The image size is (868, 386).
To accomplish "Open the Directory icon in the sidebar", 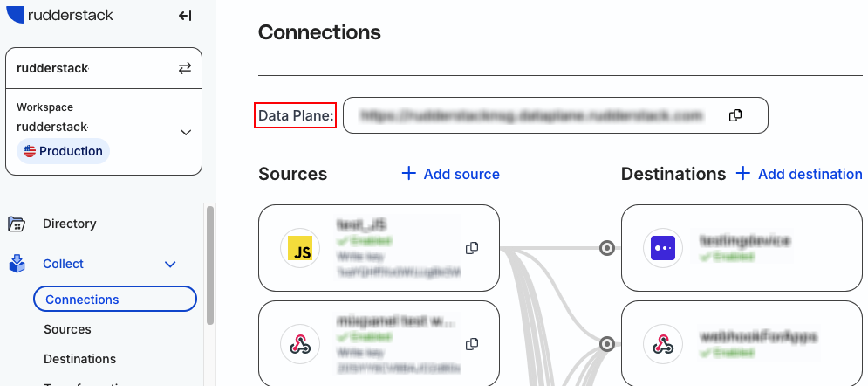I will pos(17,224).
